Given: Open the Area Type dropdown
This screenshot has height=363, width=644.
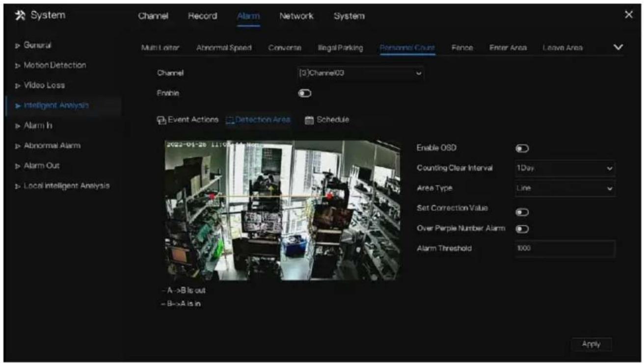Looking at the screenshot, I should click(x=564, y=188).
